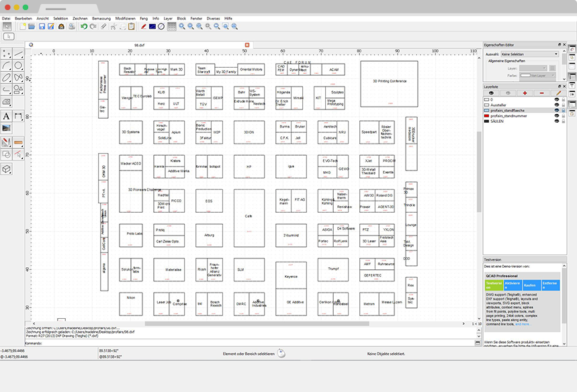Hide the SÄULEN layer
The width and height of the screenshot is (577, 392).
click(557, 121)
